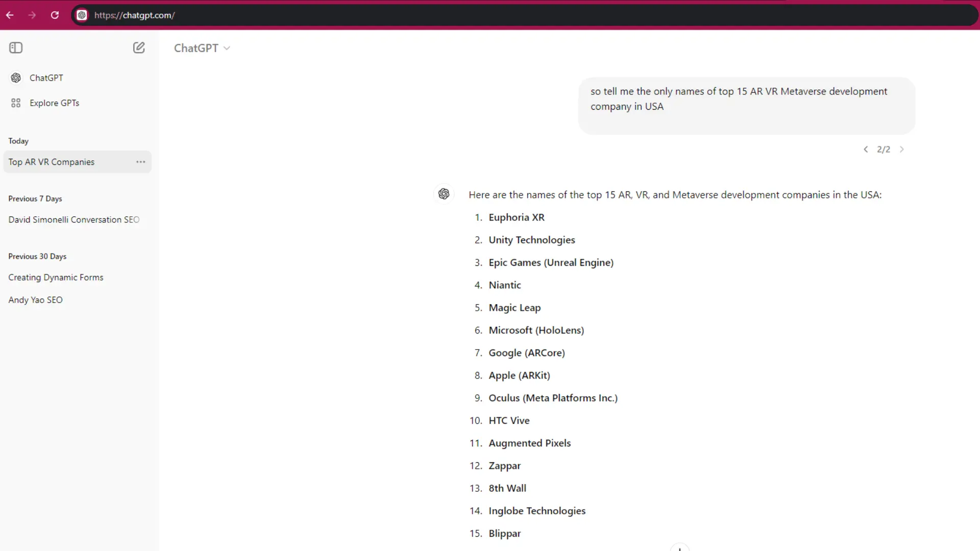Click 'Euphoria XR' list item
980x551 pixels.
tap(517, 217)
